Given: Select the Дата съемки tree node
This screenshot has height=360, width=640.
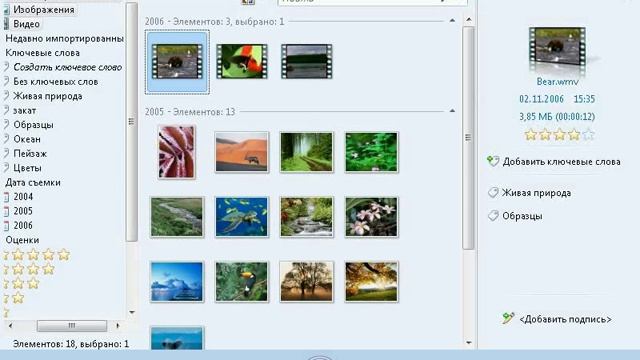Looking at the screenshot, I should coord(33,182).
